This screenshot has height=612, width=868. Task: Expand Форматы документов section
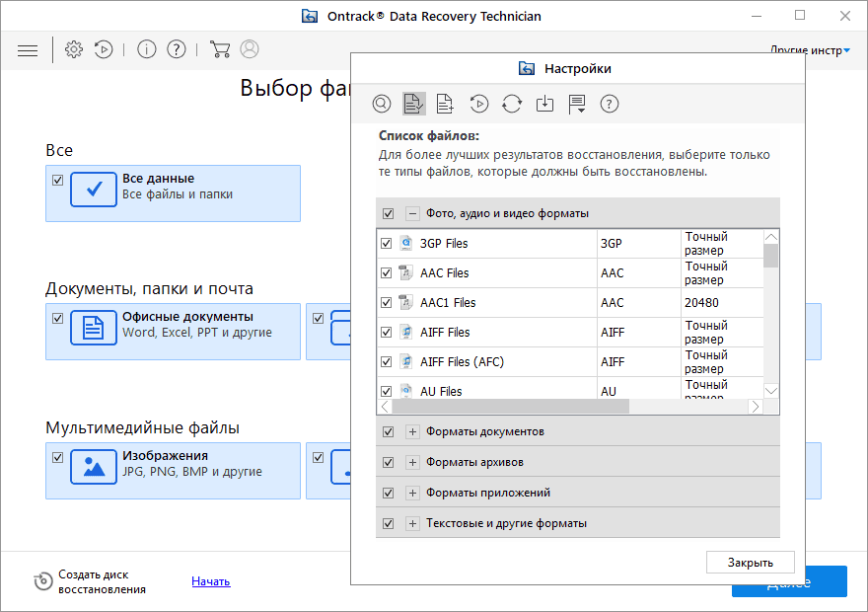[412, 432]
